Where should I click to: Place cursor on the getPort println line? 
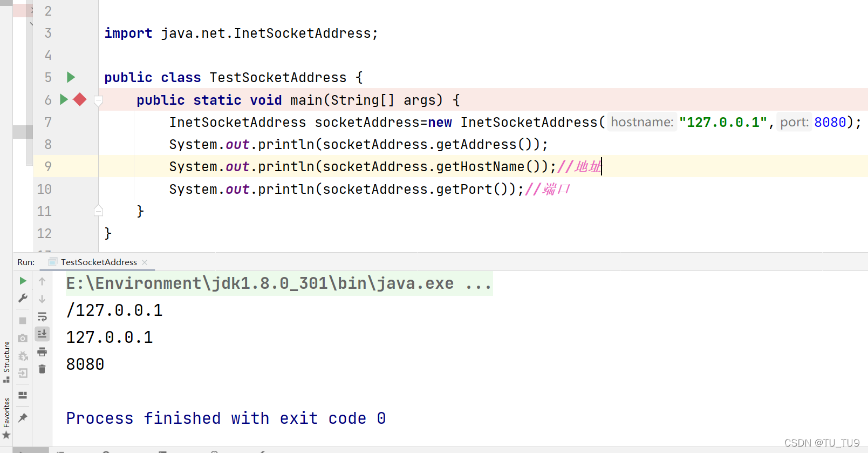click(x=345, y=190)
